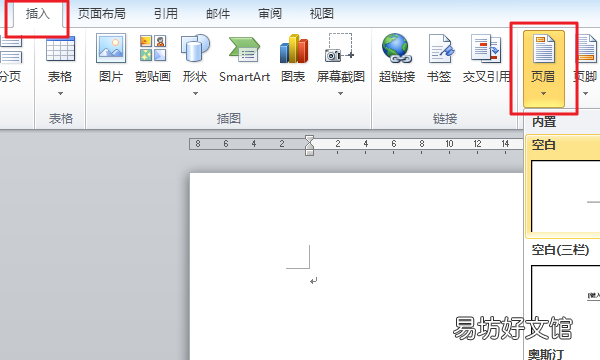The height and width of the screenshot is (360, 600).
Task: Insert a 超链接 hyperlink
Action: [x=397, y=59]
